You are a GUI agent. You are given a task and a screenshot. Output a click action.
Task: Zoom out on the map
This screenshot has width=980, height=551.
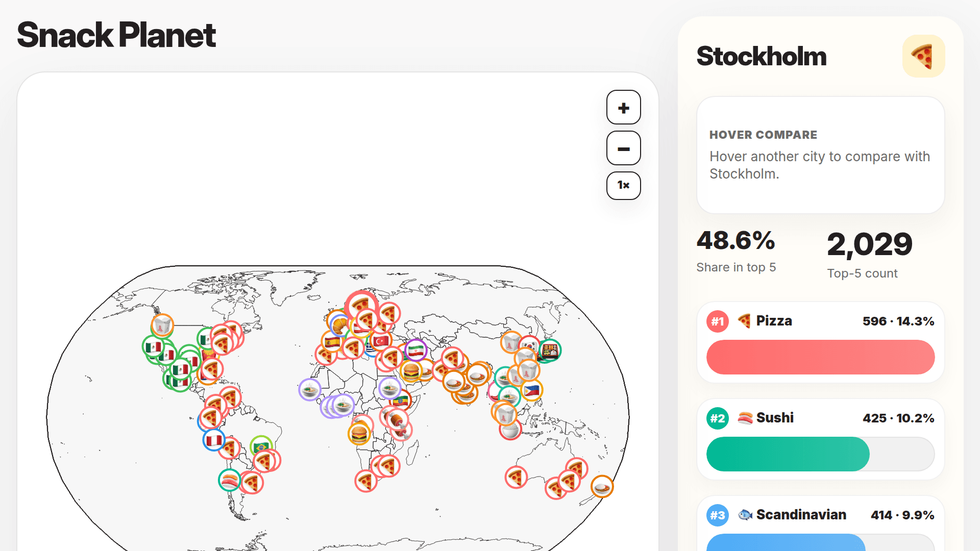pos(623,148)
